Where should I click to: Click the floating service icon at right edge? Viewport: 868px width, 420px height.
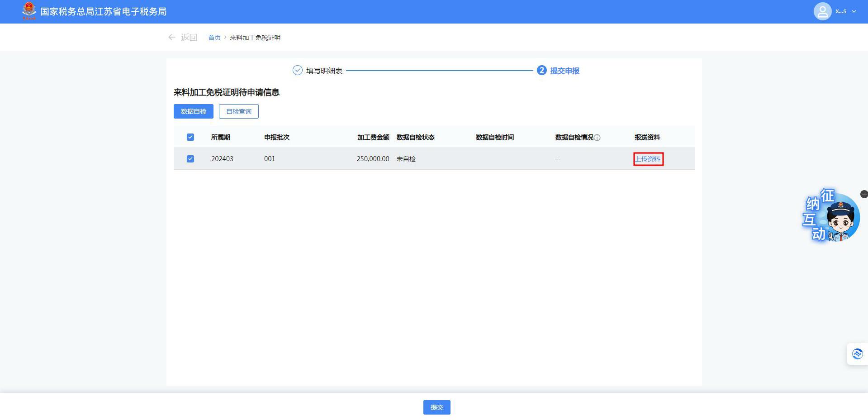tap(857, 354)
